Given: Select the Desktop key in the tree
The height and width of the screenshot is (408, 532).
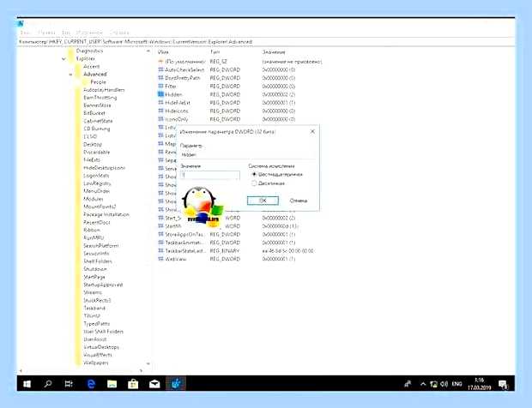Looking at the screenshot, I should click(x=93, y=144).
